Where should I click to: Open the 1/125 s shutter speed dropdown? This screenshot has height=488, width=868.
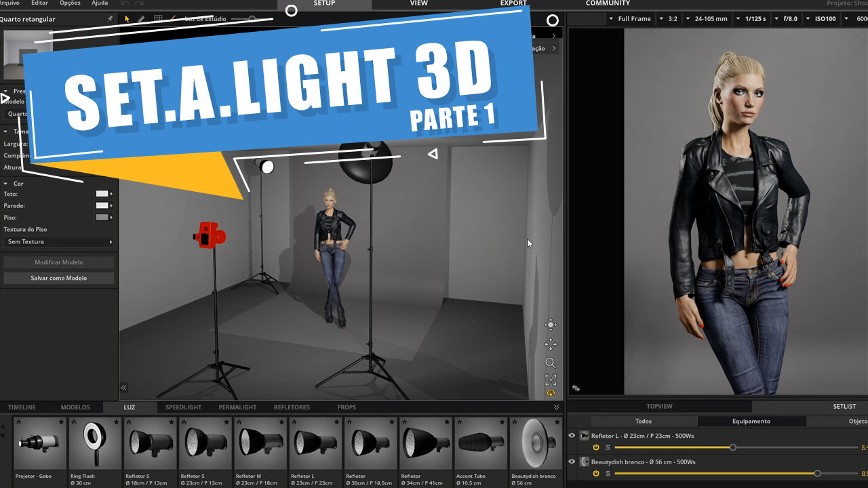(753, 19)
